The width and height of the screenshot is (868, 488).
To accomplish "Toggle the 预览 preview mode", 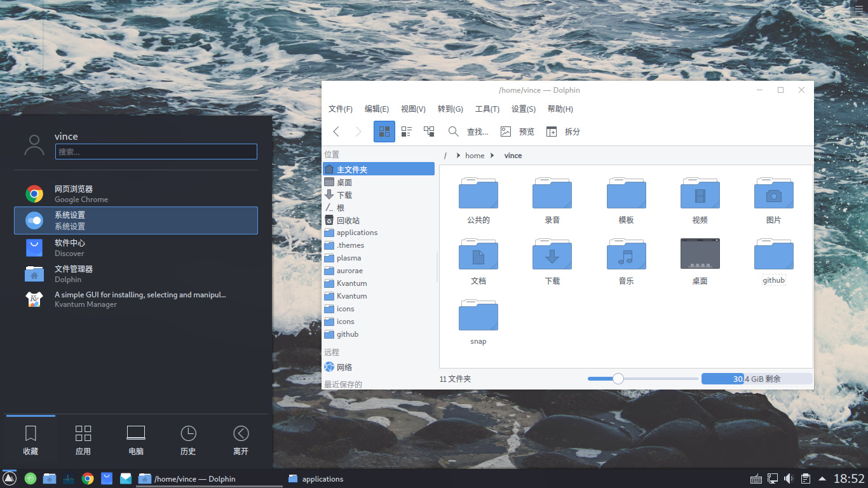I will coord(517,132).
